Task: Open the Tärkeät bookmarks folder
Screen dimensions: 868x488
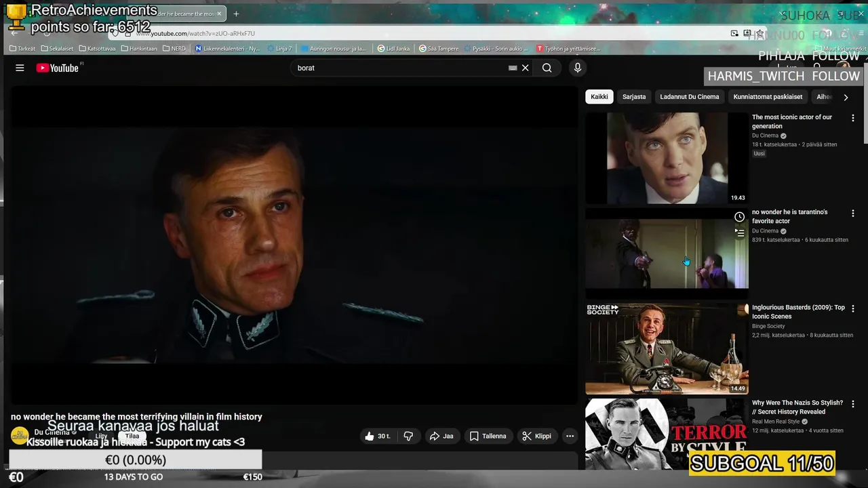Action: 22,49
